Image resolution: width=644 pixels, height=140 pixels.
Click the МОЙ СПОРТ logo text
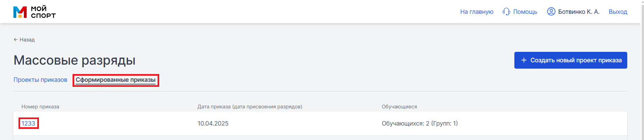pyautogui.click(x=43, y=12)
